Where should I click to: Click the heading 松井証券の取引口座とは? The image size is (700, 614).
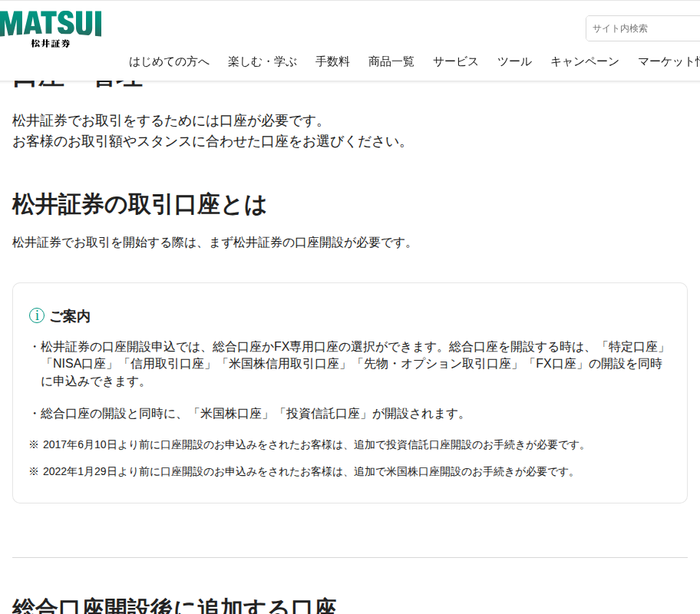tap(139, 204)
